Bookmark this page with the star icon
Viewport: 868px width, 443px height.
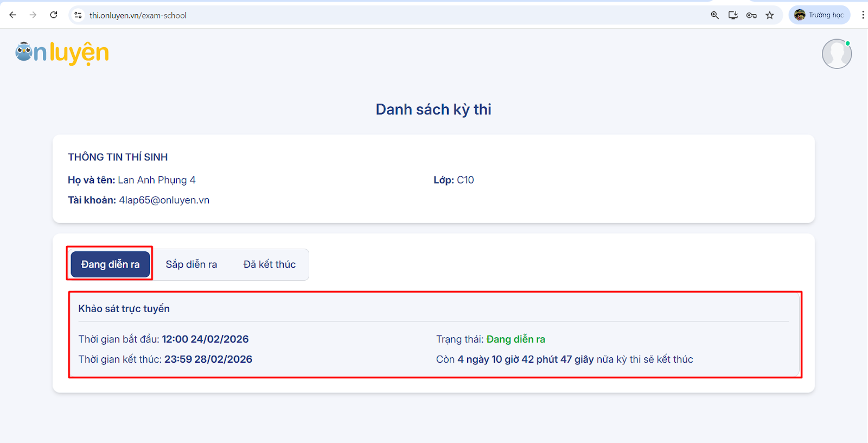[x=770, y=15]
